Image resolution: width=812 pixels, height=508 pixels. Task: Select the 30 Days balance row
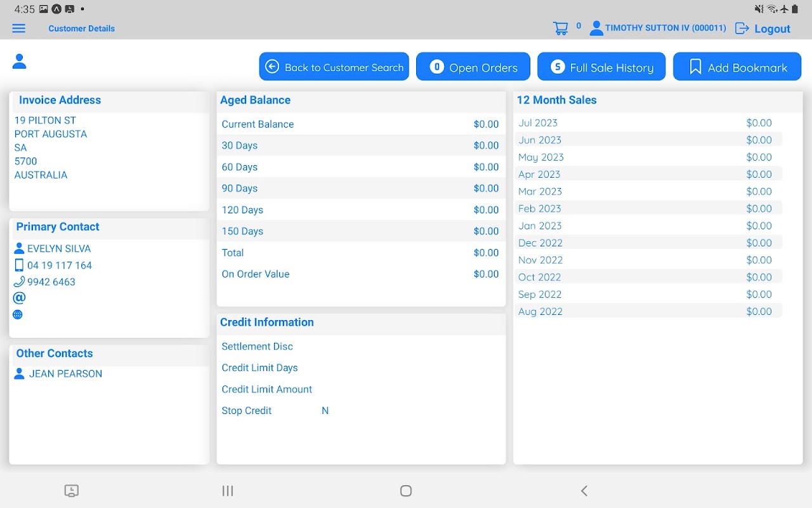(361, 145)
